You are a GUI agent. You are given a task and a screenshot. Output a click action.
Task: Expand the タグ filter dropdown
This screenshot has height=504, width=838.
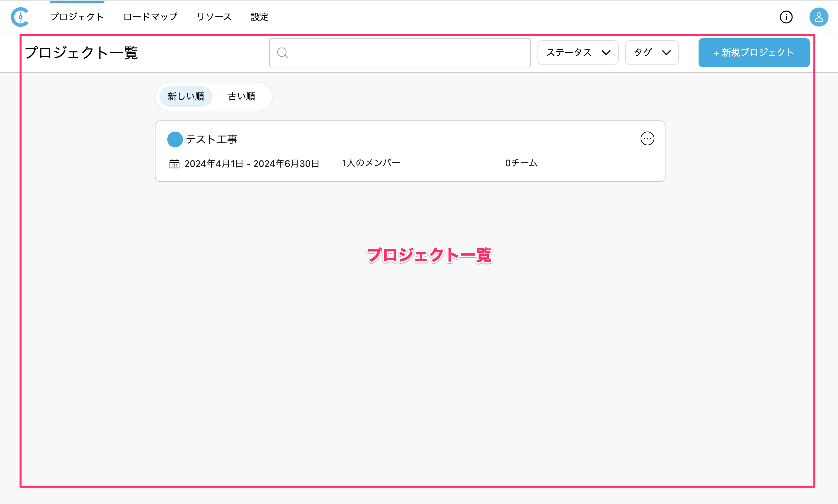pyautogui.click(x=651, y=53)
